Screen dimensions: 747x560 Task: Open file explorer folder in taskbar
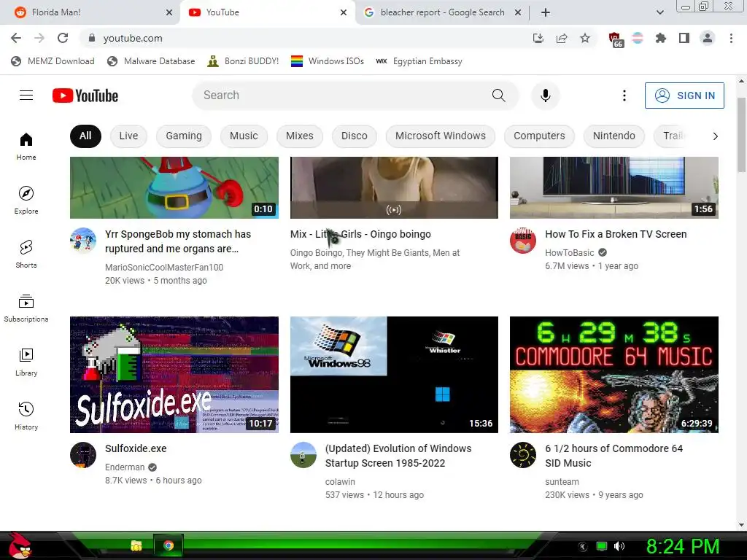[x=136, y=545]
